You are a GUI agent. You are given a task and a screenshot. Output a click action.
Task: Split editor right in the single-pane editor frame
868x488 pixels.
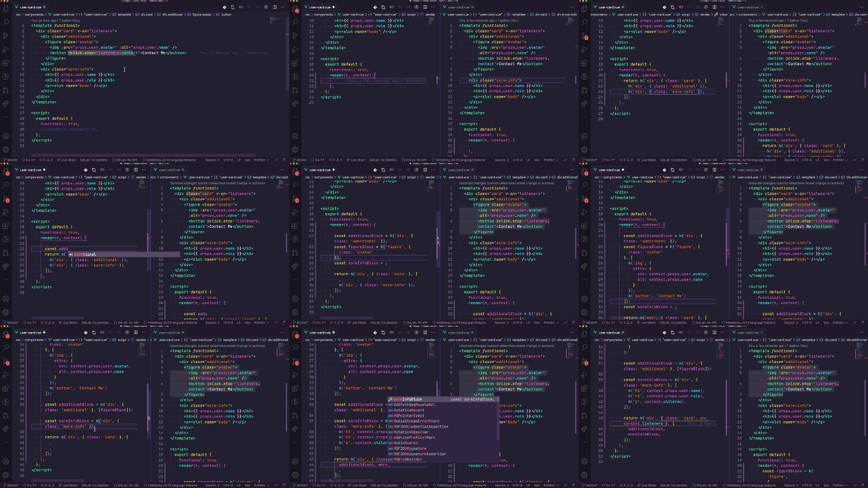(274, 7)
